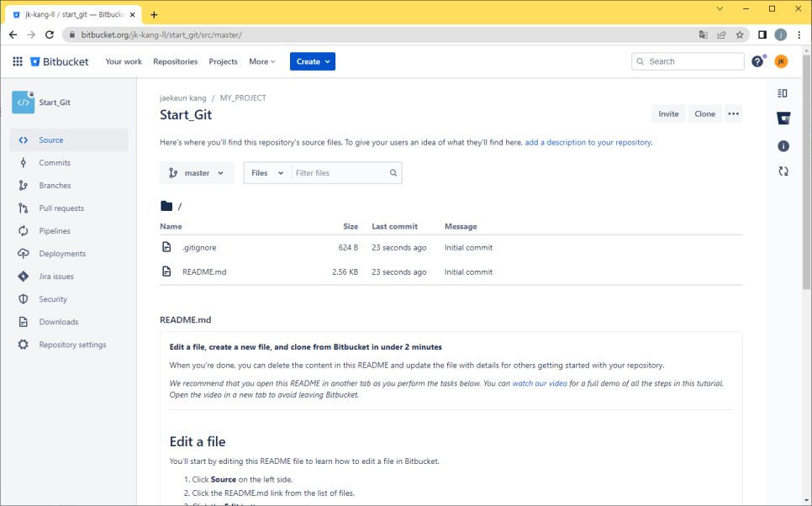Screen dimensions: 812x506
Task: Click the Pull requests sidebar icon
Action: coord(24,208)
